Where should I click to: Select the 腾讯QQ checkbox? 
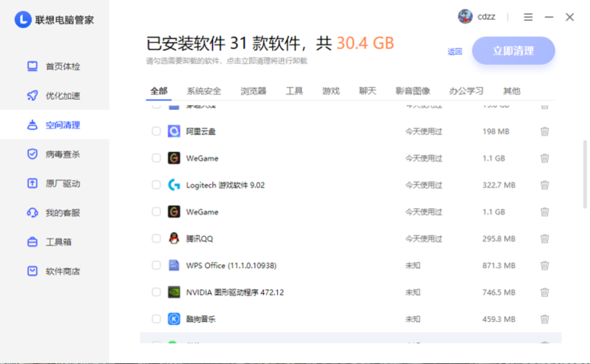click(156, 238)
